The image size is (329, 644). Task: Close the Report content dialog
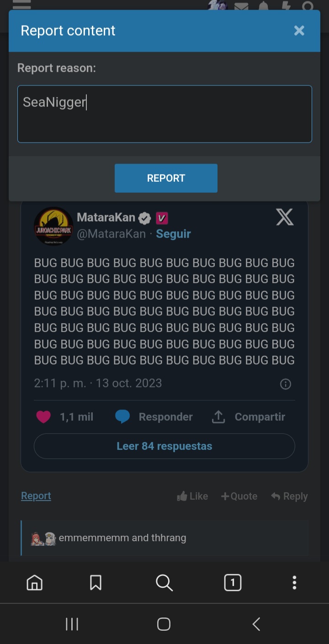click(x=299, y=31)
